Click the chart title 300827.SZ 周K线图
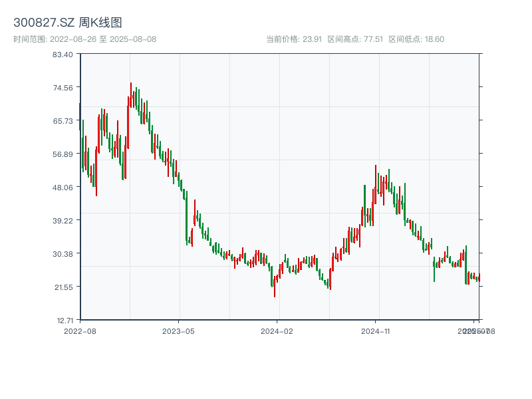Viewport: 532px width, 399px height. pos(68,23)
